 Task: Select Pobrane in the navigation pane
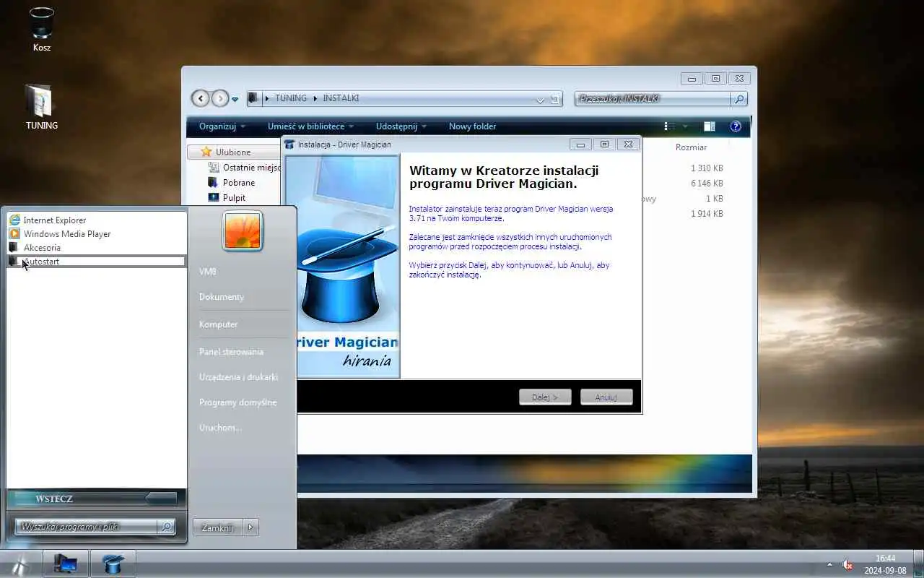pyautogui.click(x=231, y=183)
